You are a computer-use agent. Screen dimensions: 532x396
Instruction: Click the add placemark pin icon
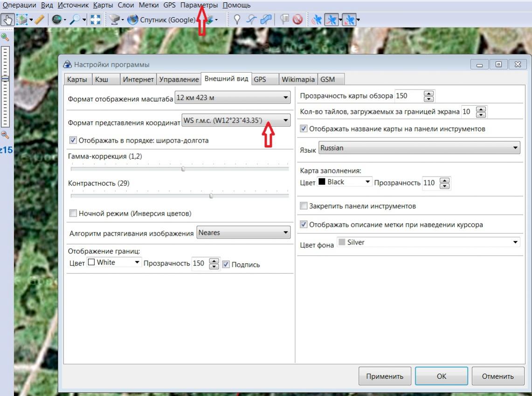tap(237, 20)
